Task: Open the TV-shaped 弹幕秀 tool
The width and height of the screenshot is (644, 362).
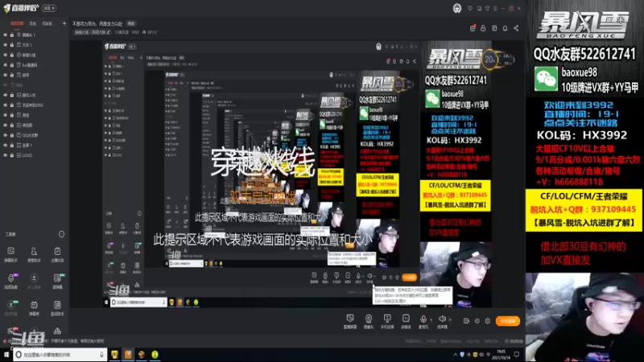Action: point(34,307)
